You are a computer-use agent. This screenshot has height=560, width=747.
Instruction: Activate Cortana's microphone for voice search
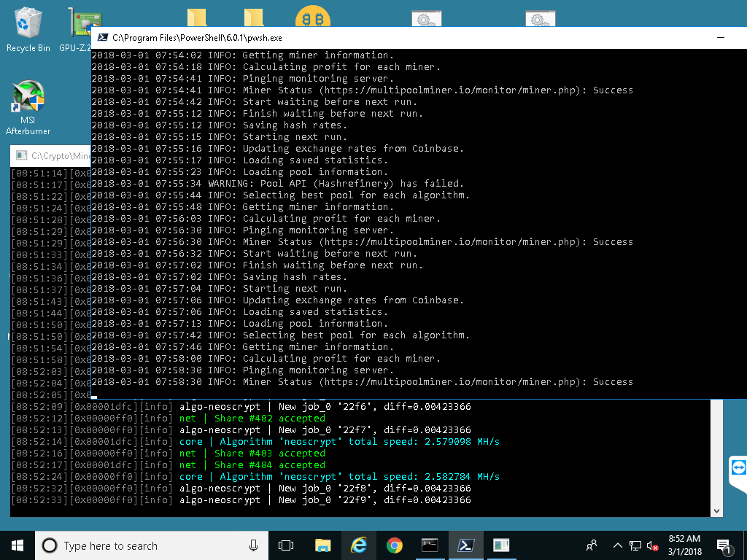[x=253, y=545]
